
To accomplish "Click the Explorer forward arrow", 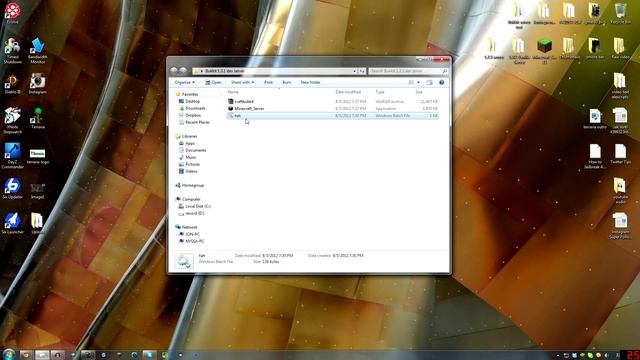I will click(183, 71).
